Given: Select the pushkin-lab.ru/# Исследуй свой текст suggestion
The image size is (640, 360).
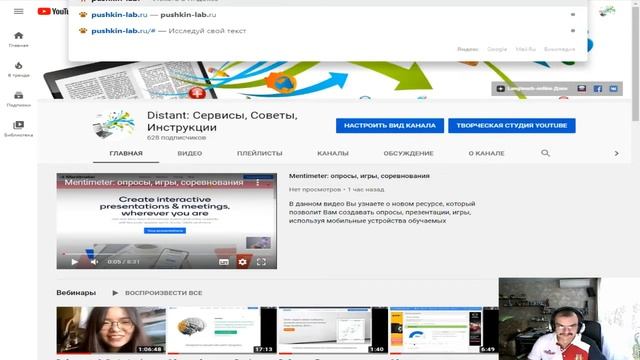Looking at the screenshot, I should coord(328,31).
